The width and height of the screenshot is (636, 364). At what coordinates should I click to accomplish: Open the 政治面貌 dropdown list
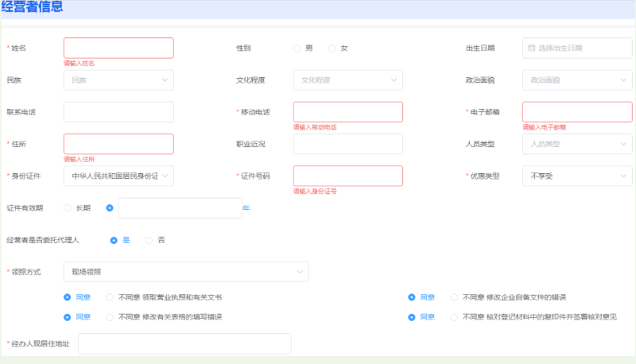(x=577, y=80)
